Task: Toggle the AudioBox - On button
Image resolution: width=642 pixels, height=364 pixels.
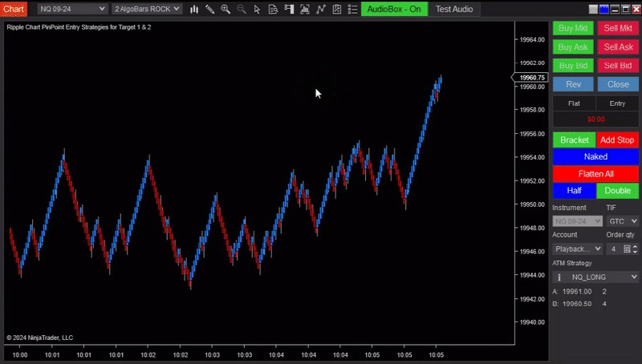Action: pos(393,9)
